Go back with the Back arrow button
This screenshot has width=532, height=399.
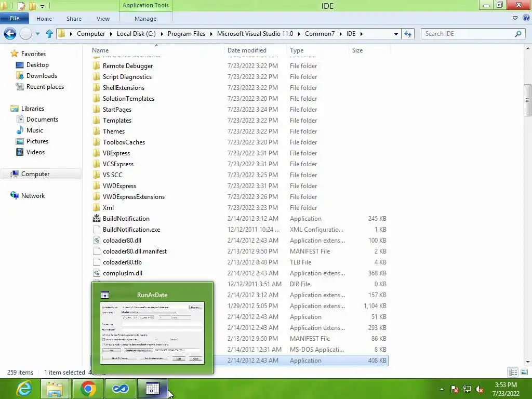click(10, 34)
